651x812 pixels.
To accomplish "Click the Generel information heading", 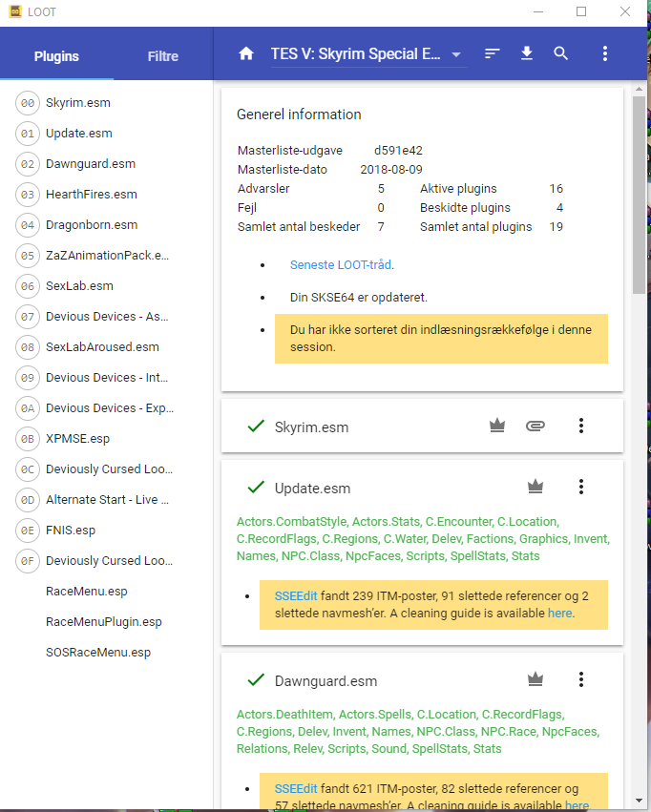I will click(299, 115).
